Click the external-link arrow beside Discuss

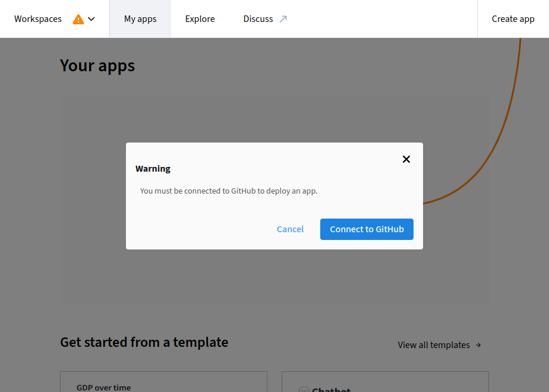pyautogui.click(x=283, y=19)
